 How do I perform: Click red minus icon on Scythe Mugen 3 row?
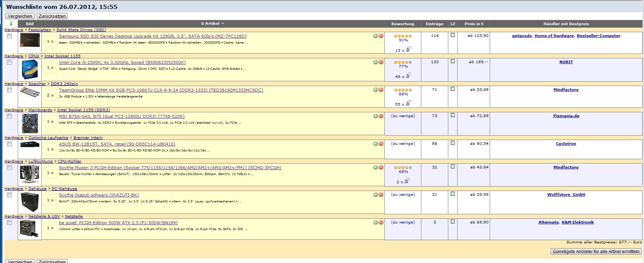[381, 167]
